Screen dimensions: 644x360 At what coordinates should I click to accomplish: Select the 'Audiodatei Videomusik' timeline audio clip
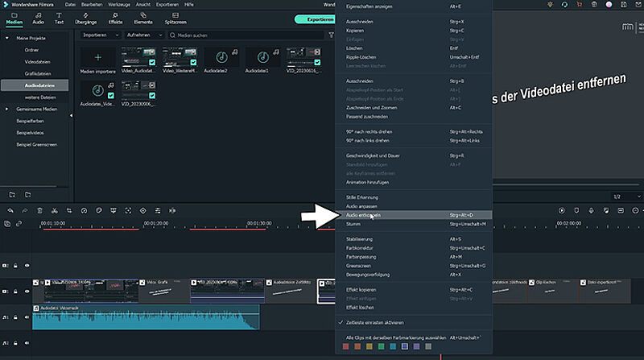[146, 317]
